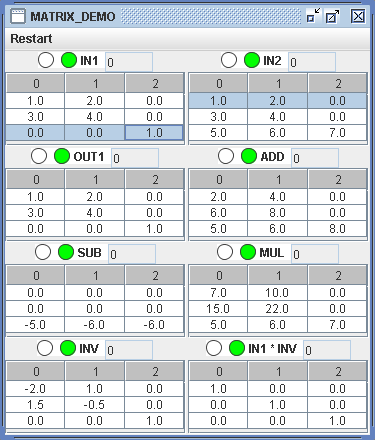Focus the INV value field
375x440 pixels.
pos(129,350)
